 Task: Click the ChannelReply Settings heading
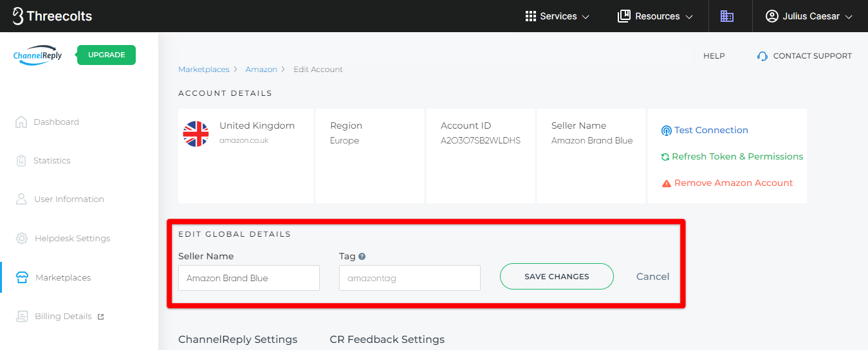coord(238,339)
